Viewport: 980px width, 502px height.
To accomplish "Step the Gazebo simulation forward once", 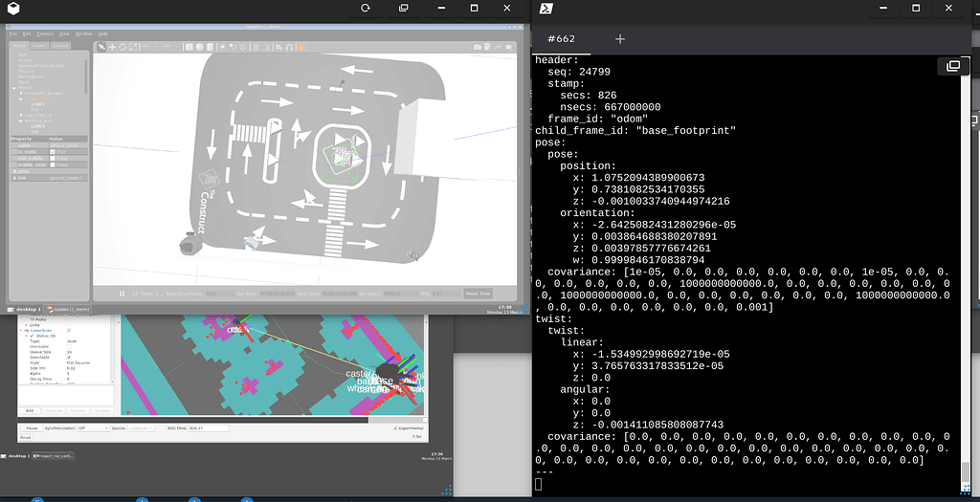I will [135, 294].
